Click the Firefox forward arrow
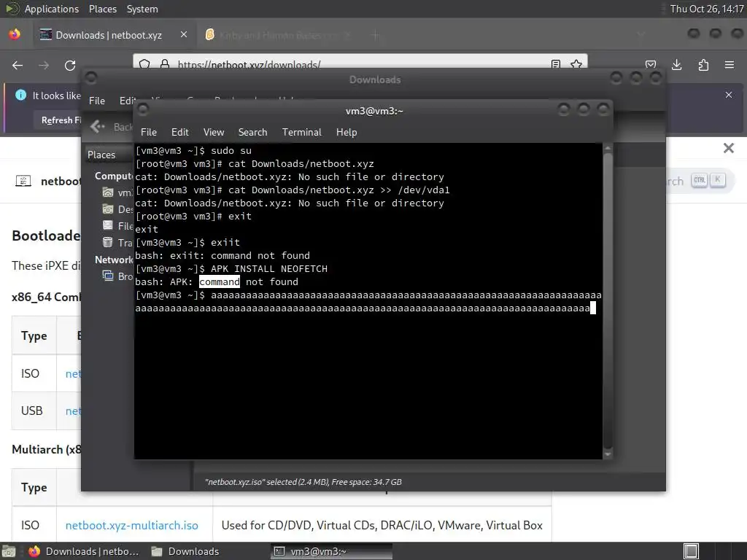 click(x=44, y=65)
